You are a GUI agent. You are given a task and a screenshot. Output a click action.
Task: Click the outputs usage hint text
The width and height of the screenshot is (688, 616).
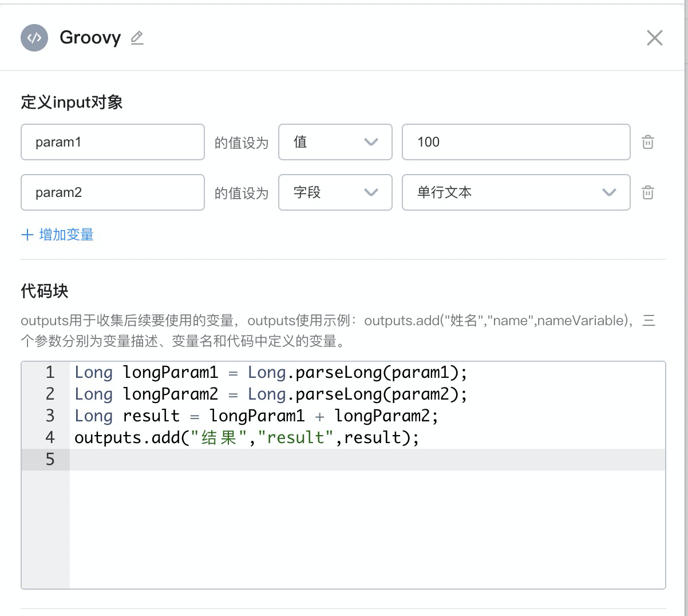point(338,331)
